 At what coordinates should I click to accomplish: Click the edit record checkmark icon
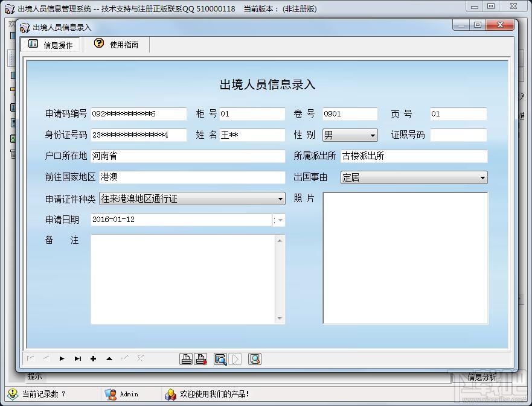pyautogui.click(x=124, y=358)
